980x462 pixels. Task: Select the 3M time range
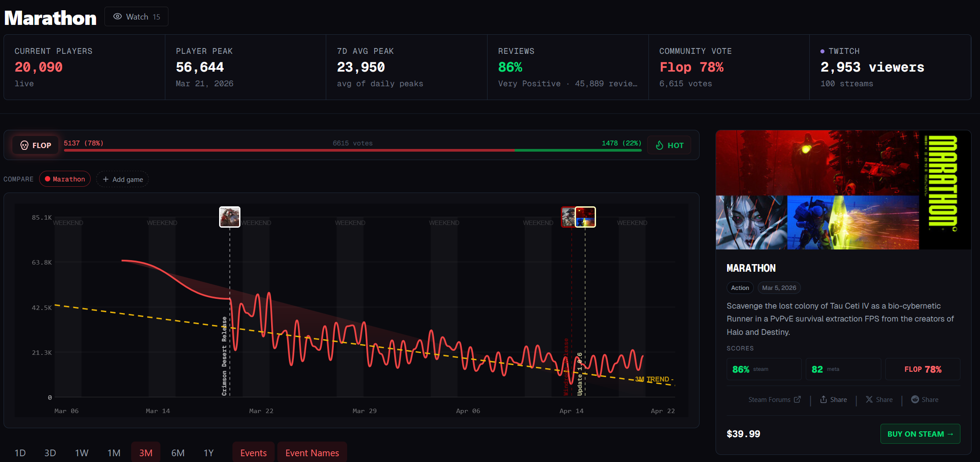point(146,453)
